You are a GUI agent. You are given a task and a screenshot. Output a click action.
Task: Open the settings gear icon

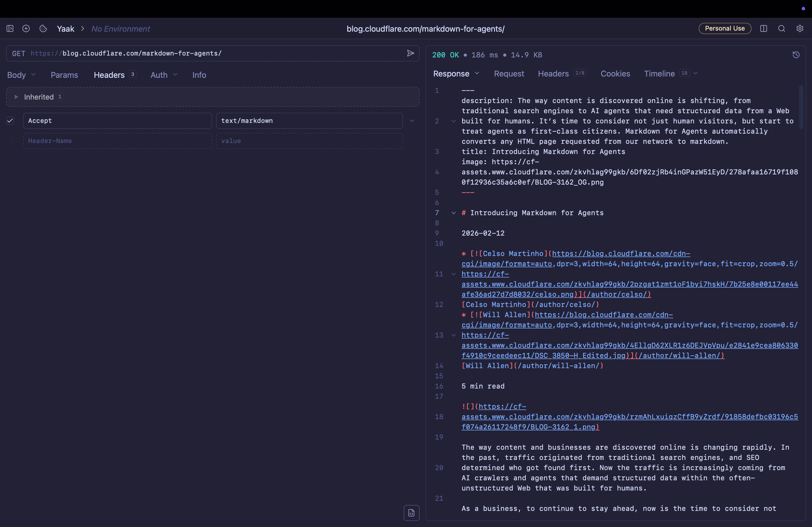[x=800, y=29]
